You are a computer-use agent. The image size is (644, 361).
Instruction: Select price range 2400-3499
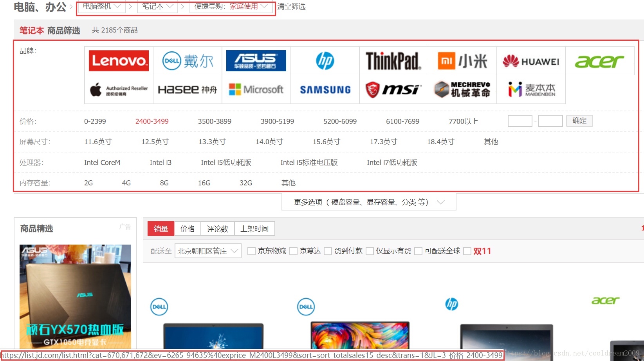point(152,122)
